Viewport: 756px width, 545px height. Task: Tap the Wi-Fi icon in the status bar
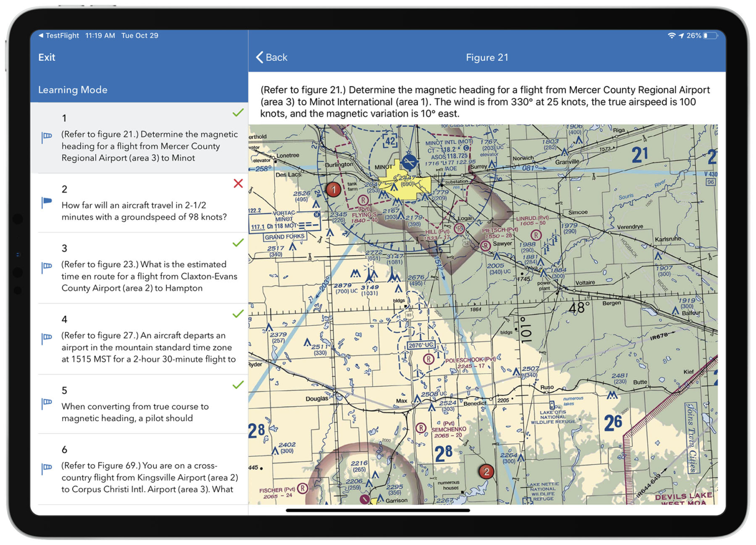[x=672, y=35]
